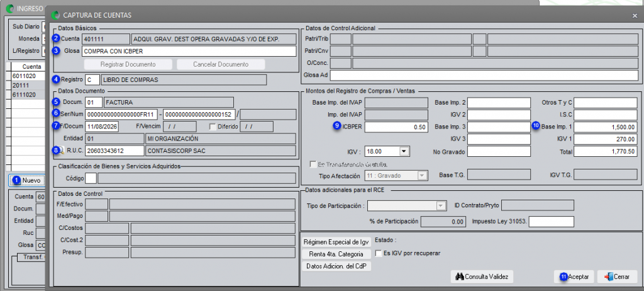
Task: Click the Código field in Clasificación de Bienes
Action: pyautogui.click(x=91, y=178)
